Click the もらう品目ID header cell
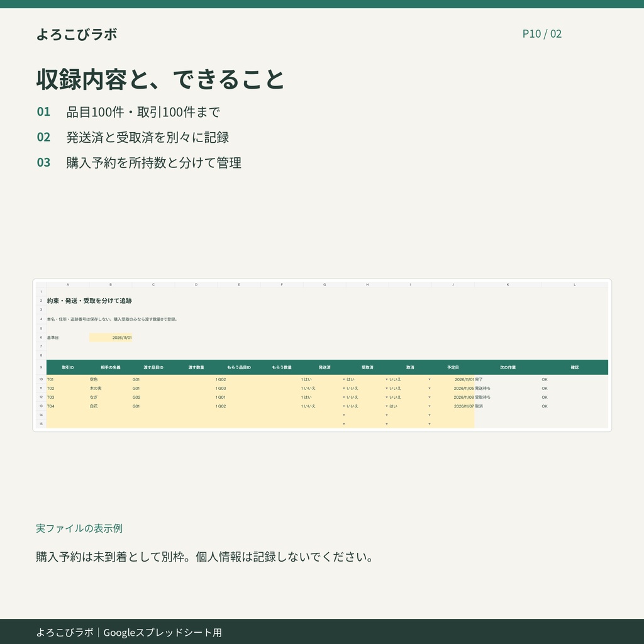 (239, 367)
